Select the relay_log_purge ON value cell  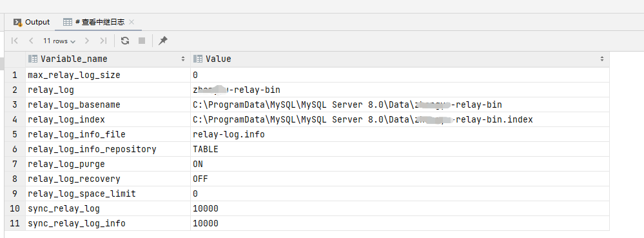click(400, 164)
